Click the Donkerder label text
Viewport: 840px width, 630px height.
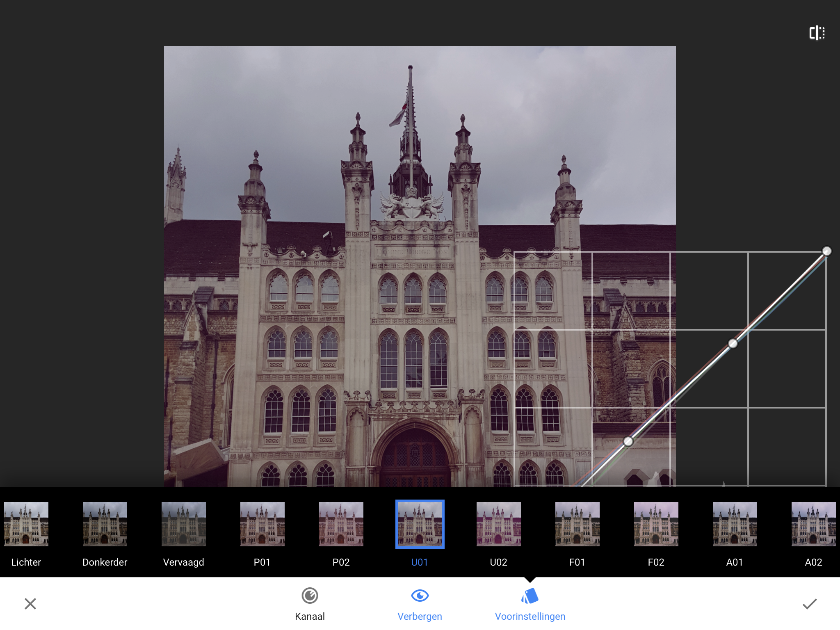105,562
